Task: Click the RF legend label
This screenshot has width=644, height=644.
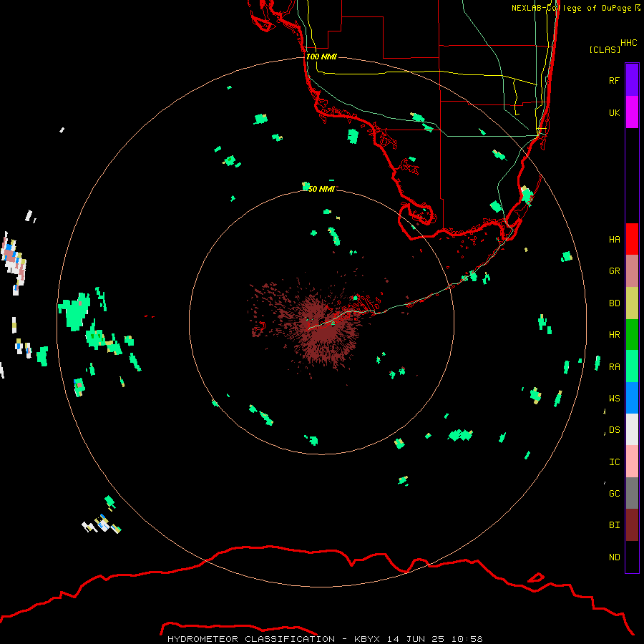Action: pos(614,80)
